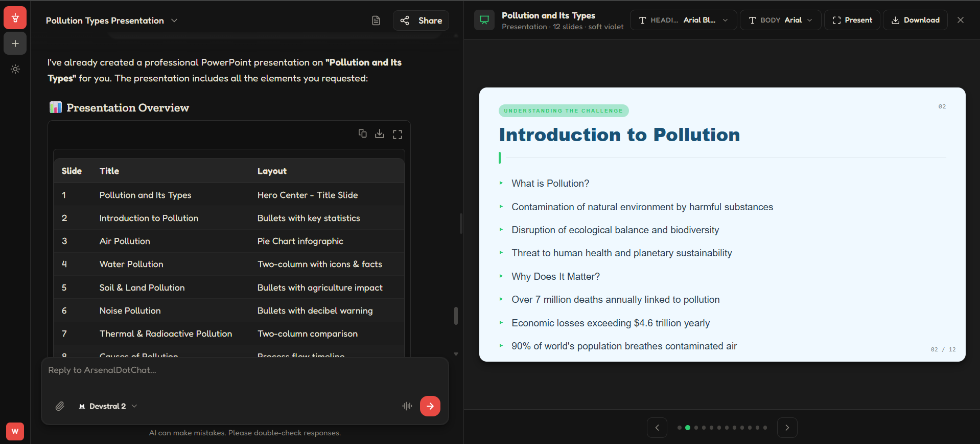Select the 'Introduction to Pollution' table cell

149,218
